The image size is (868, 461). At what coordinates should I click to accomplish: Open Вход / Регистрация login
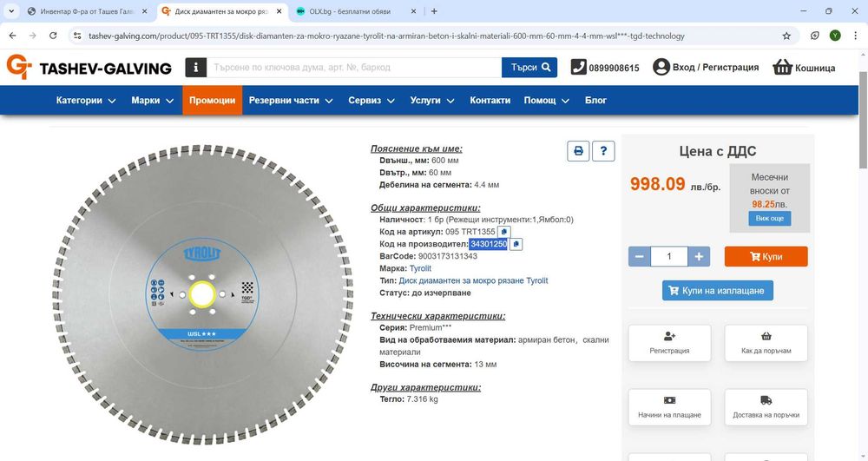pyautogui.click(x=706, y=68)
